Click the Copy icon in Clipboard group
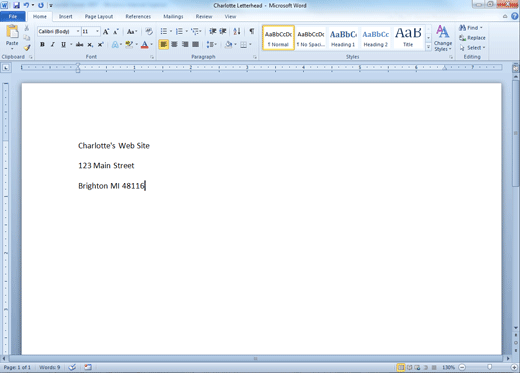Screen dimensions: 520x373 pos(27,38)
